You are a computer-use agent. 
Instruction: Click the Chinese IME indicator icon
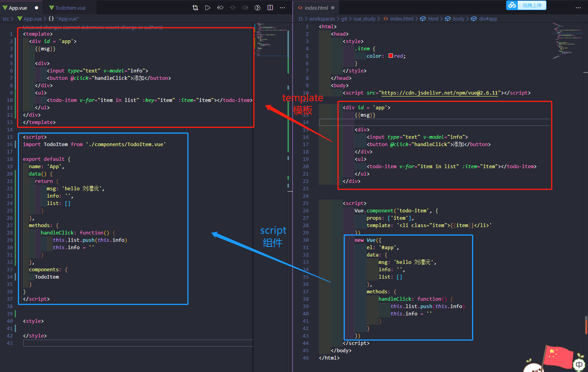pos(579,365)
